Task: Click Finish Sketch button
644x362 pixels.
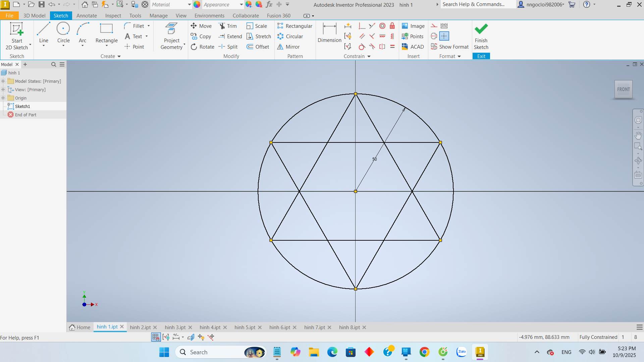Action: pyautogui.click(x=481, y=36)
